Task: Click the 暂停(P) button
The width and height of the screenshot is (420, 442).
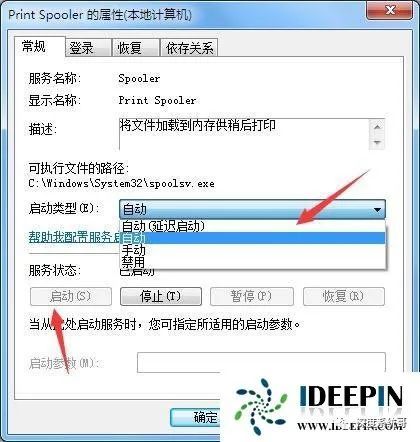Action: 252,296
